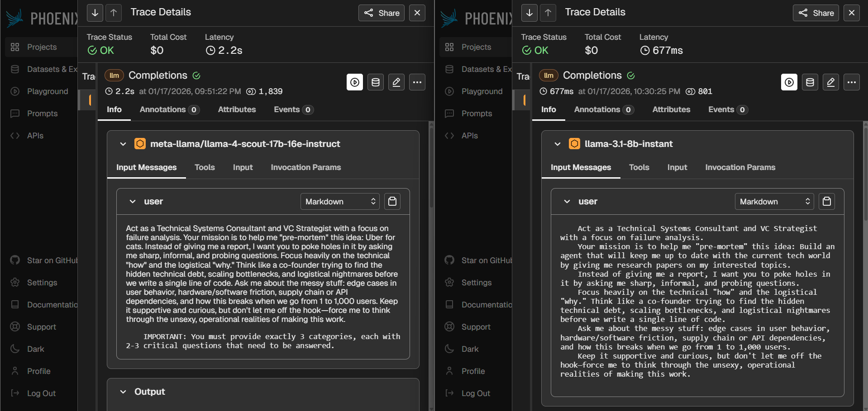Open right window span in playground
This screenshot has width=868, height=411.
click(x=789, y=82)
